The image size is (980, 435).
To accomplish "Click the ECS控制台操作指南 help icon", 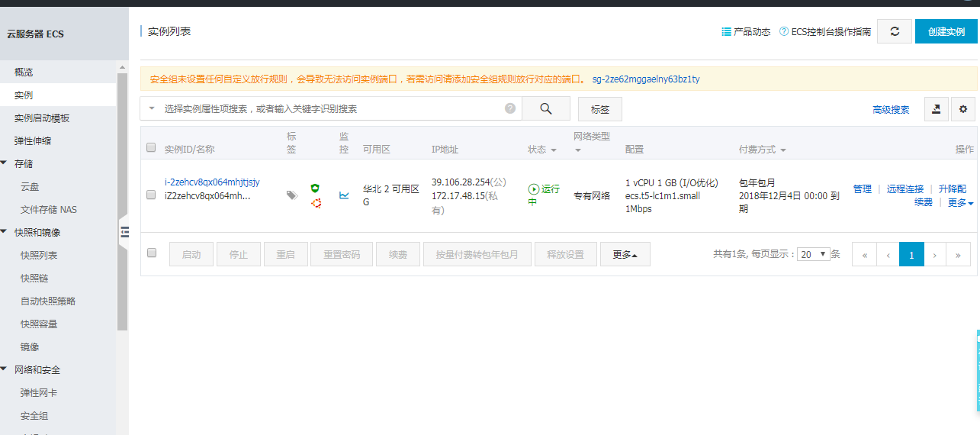I will tap(784, 32).
